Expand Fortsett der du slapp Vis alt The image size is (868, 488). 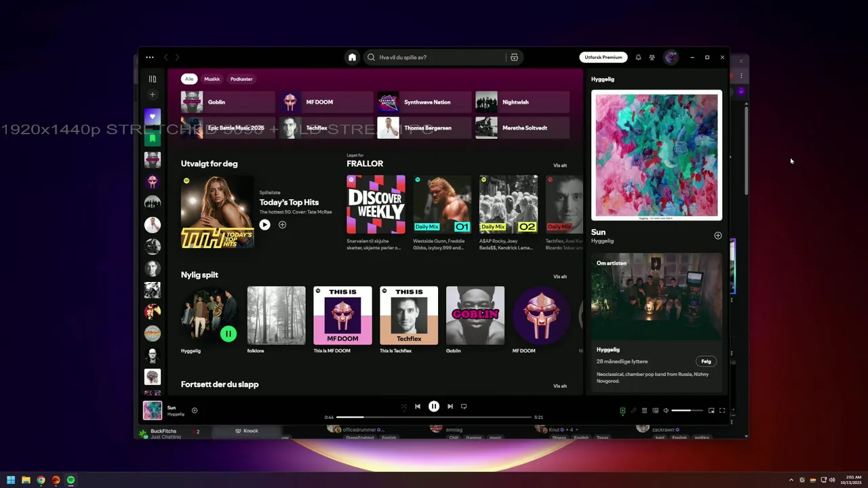560,386
